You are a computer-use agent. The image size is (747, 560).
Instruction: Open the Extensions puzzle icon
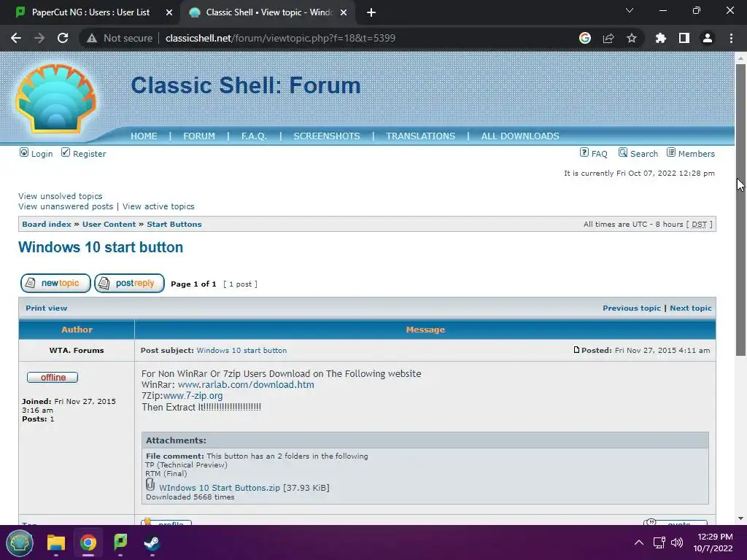coord(661,38)
